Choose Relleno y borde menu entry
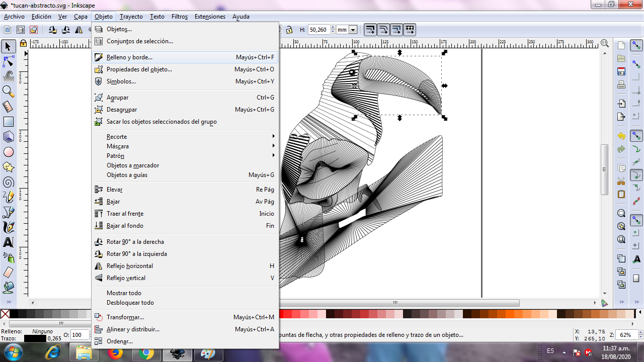The height and width of the screenshot is (362, 644). pos(185,57)
